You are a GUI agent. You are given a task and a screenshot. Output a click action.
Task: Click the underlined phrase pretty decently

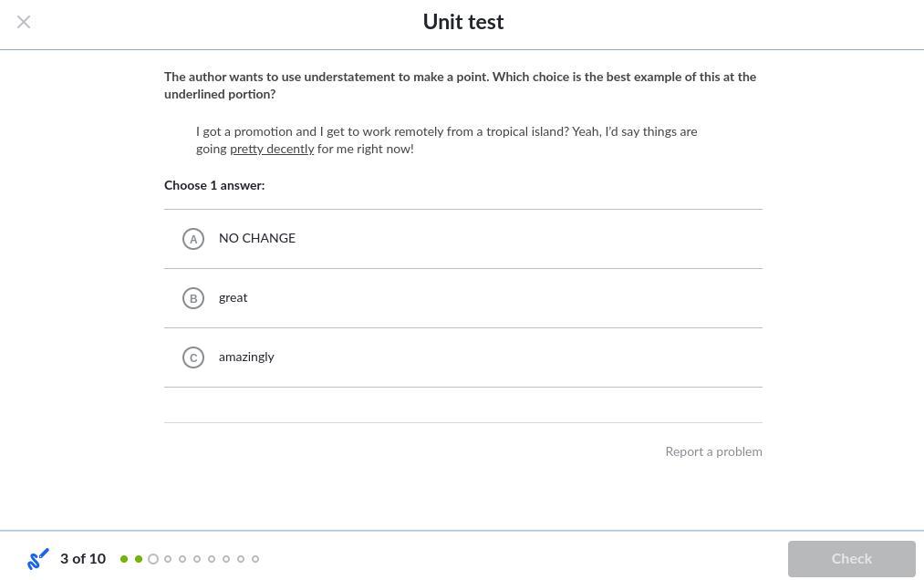tap(272, 149)
